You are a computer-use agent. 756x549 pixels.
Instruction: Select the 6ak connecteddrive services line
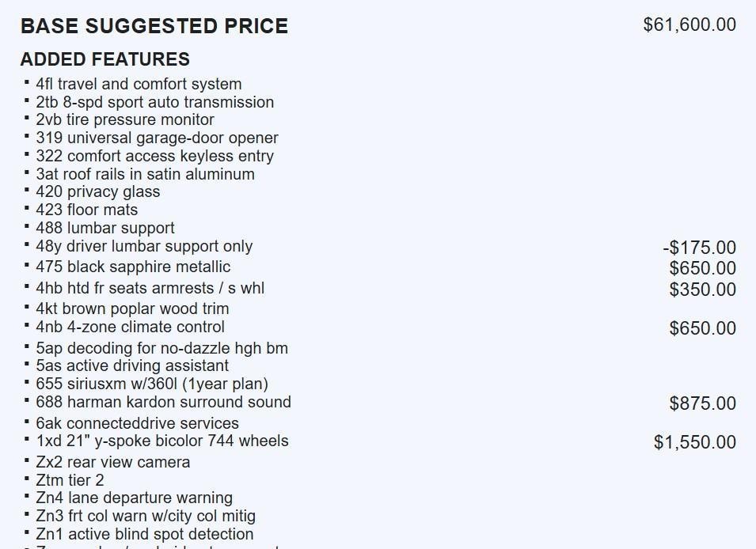pyautogui.click(x=137, y=423)
